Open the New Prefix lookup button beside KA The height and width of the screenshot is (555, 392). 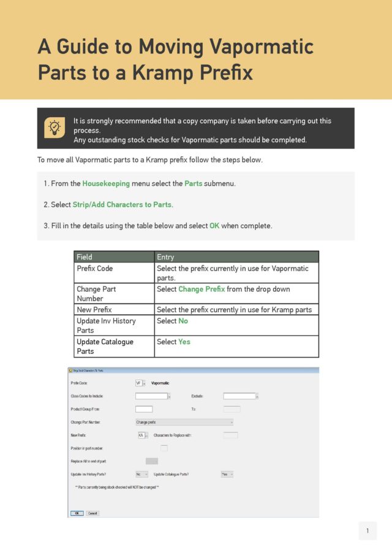(x=146, y=435)
